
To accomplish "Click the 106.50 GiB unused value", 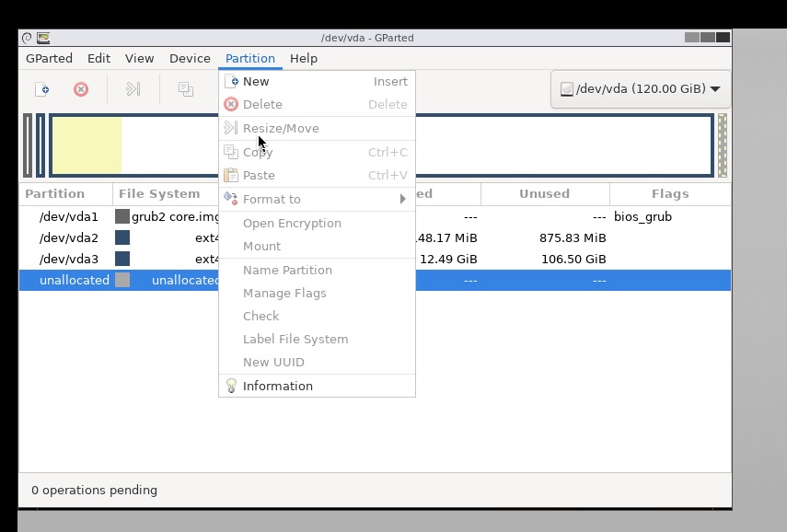I will (x=573, y=259).
